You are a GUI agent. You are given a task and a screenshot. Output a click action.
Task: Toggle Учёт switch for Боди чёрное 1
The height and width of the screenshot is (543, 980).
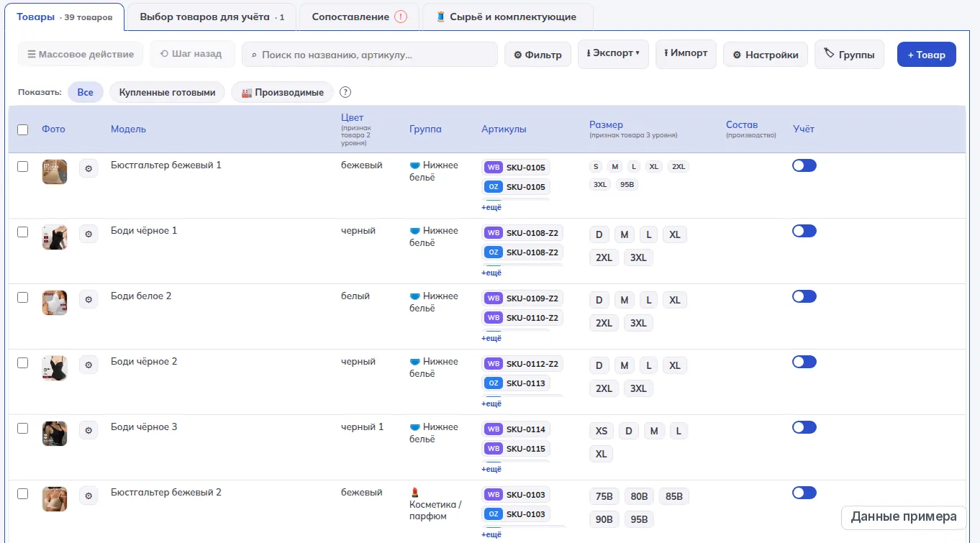tap(804, 231)
